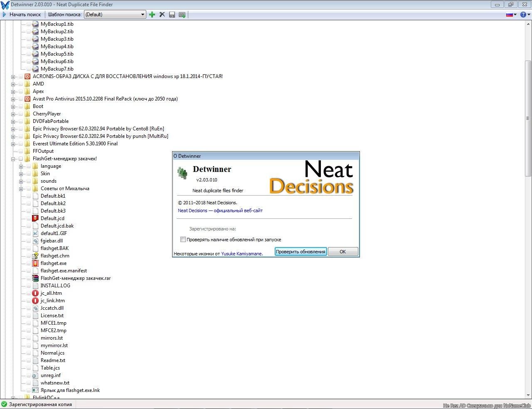Open Neat Decisions official website link

[220, 211]
